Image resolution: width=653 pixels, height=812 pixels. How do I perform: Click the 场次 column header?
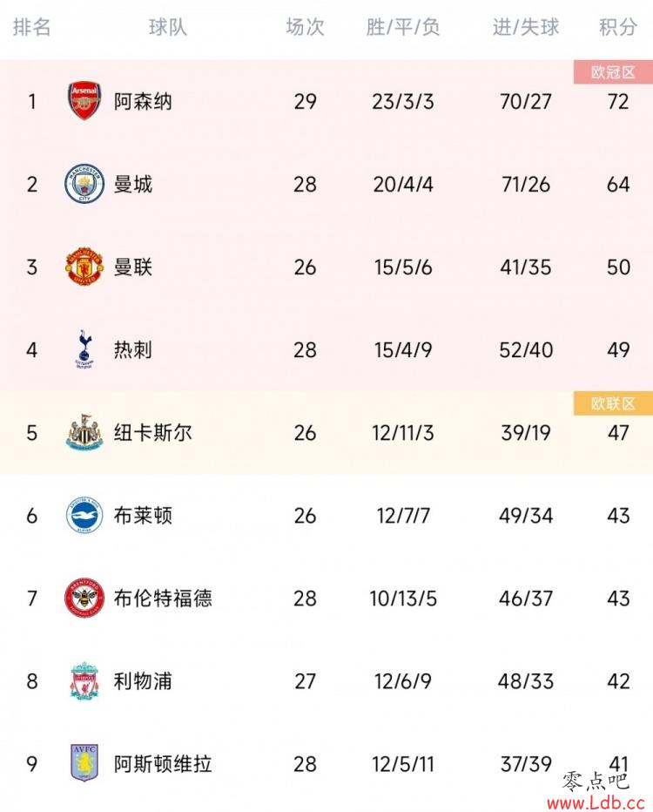[306, 27]
